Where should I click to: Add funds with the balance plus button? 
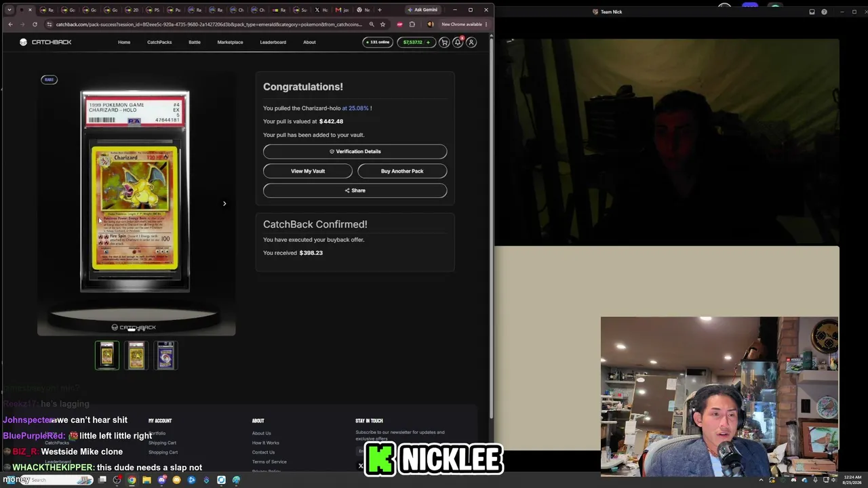[x=428, y=42]
